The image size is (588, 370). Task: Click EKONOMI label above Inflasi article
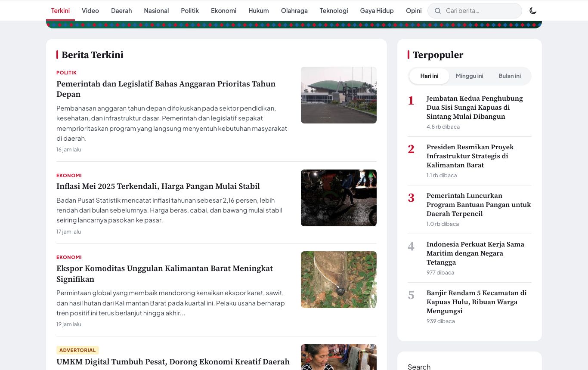pyautogui.click(x=69, y=176)
